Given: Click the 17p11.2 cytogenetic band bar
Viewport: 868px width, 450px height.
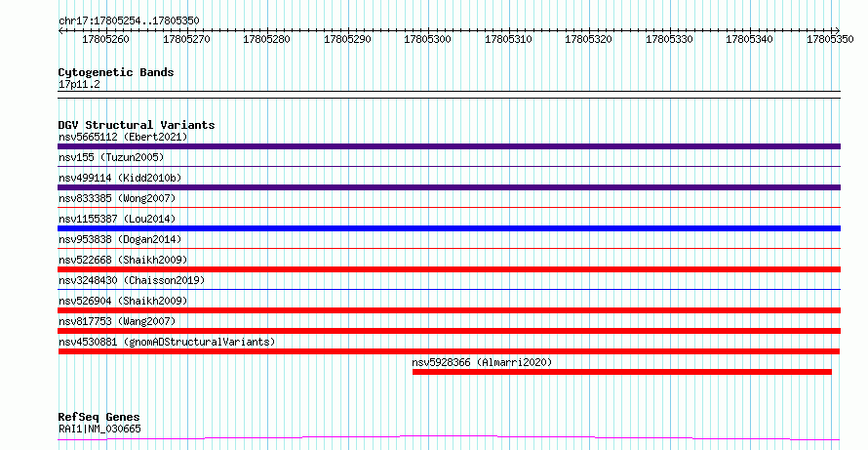Looking at the screenshot, I should click(449, 95).
